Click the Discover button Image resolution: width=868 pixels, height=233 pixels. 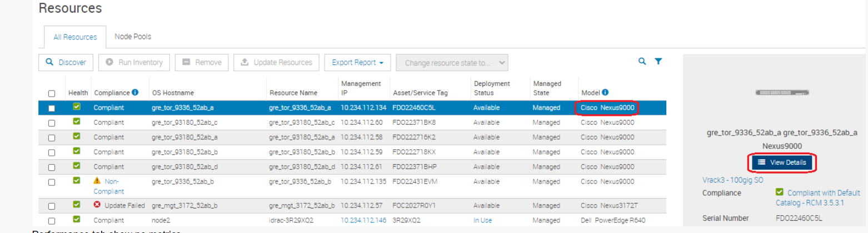pos(66,63)
